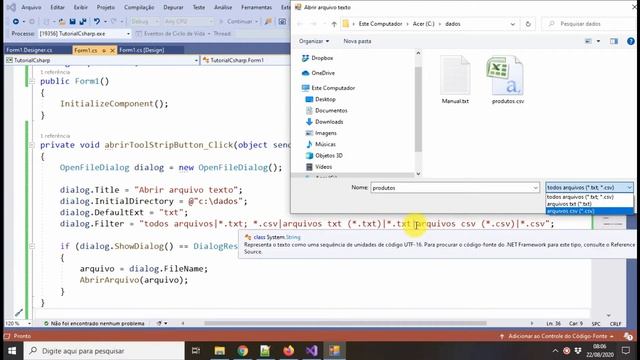The height and width of the screenshot is (360, 640).
Task: Open the notification center icon
Action: pyautogui.click(x=626, y=351)
